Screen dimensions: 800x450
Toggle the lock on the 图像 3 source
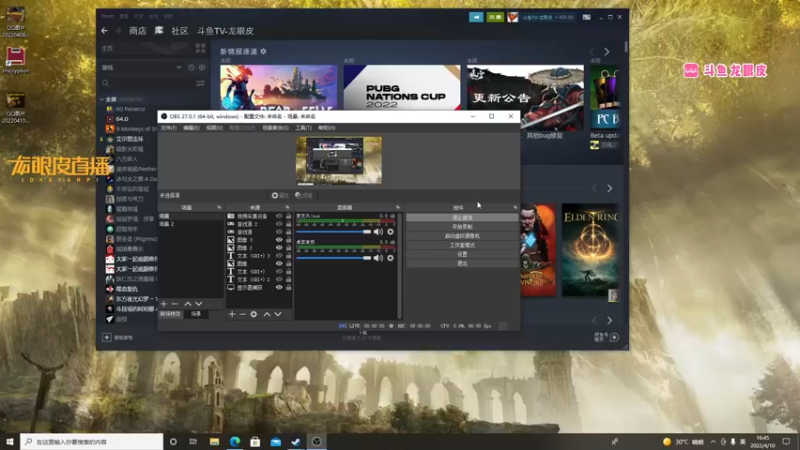click(288, 240)
